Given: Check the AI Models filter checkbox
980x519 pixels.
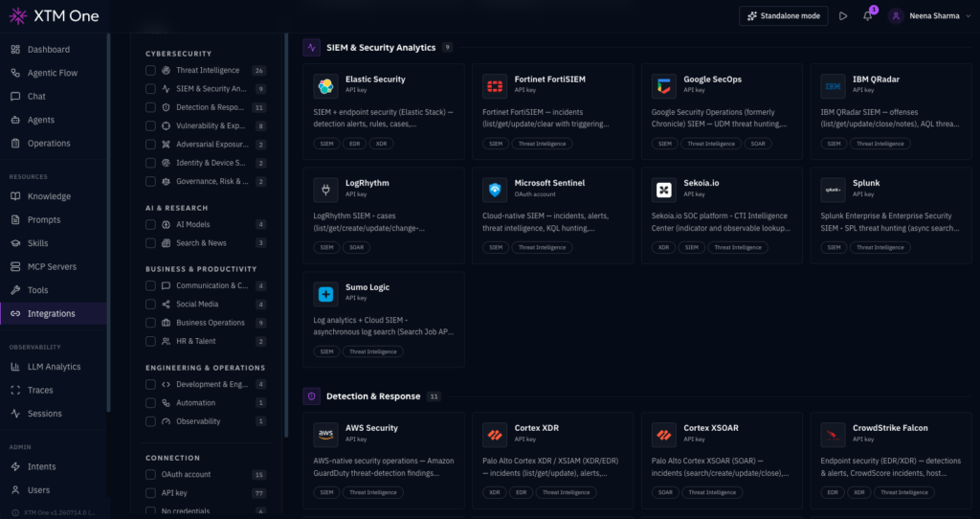Looking at the screenshot, I should click(150, 224).
